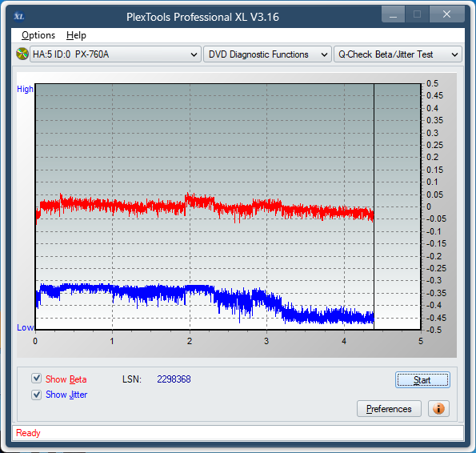Click the red Show Beta label
This screenshot has width=476, height=453.
tap(66, 379)
